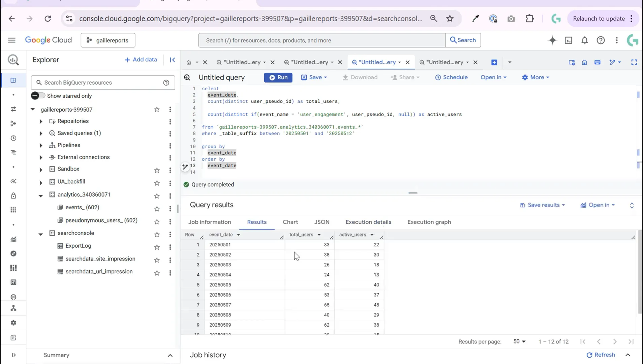Reload the browser page
This screenshot has width=643, height=364.
(x=48, y=19)
